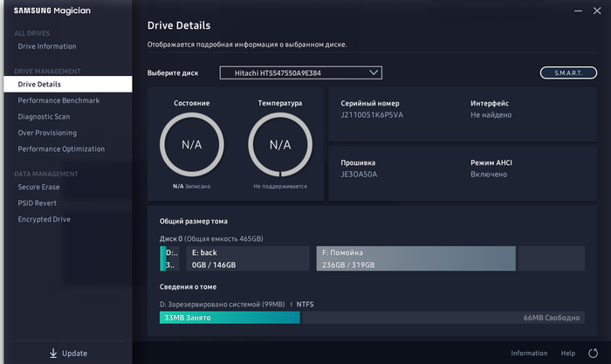
Task: Select the F: Помойка volume bar
Action: [x=415, y=258]
